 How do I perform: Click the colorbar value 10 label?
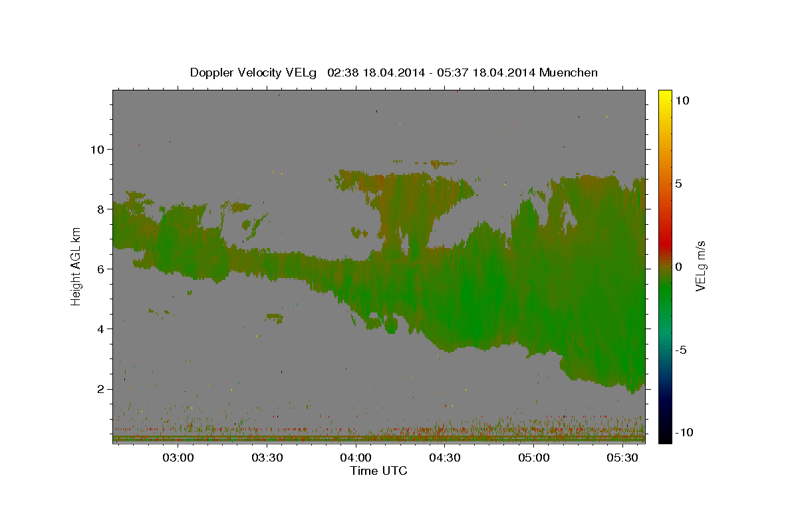point(681,100)
